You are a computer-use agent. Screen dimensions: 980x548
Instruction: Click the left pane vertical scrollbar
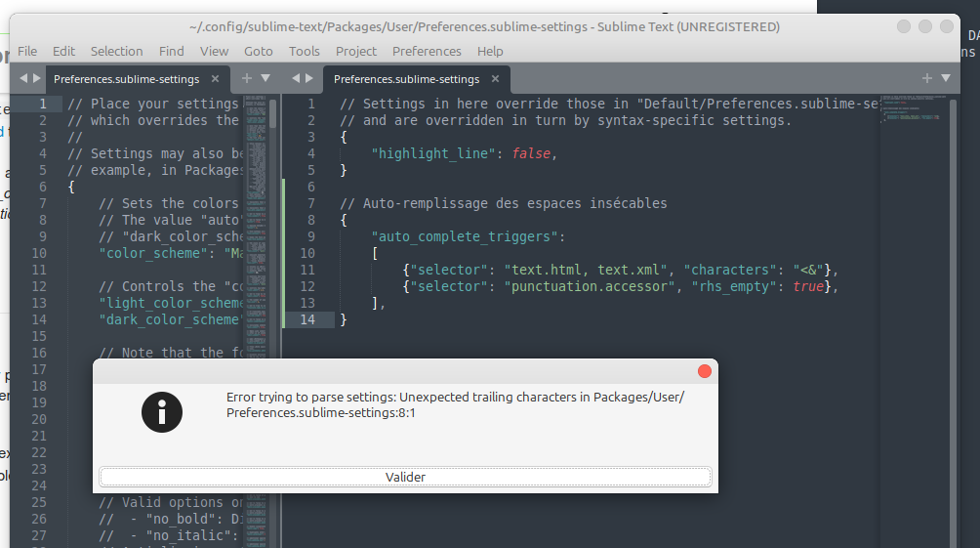point(273,113)
